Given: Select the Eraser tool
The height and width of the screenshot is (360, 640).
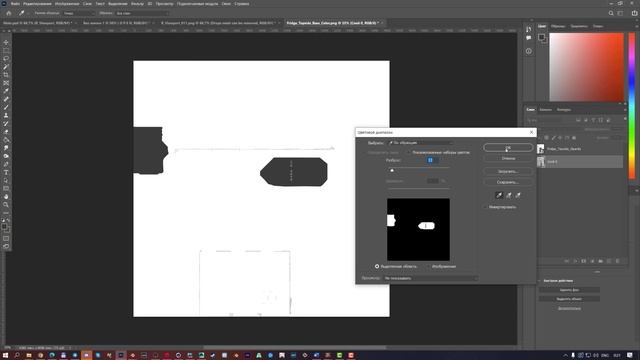Looking at the screenshot, I should point(6,132).
